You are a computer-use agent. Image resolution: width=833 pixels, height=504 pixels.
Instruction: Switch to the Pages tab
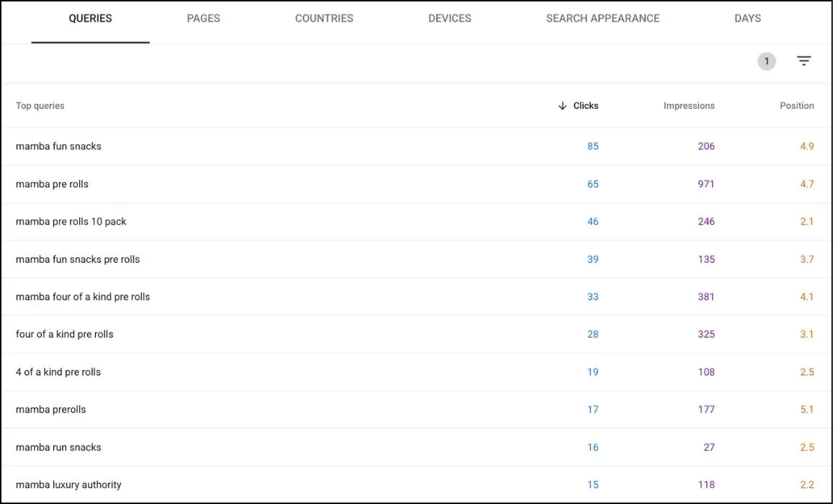[203, 18]
